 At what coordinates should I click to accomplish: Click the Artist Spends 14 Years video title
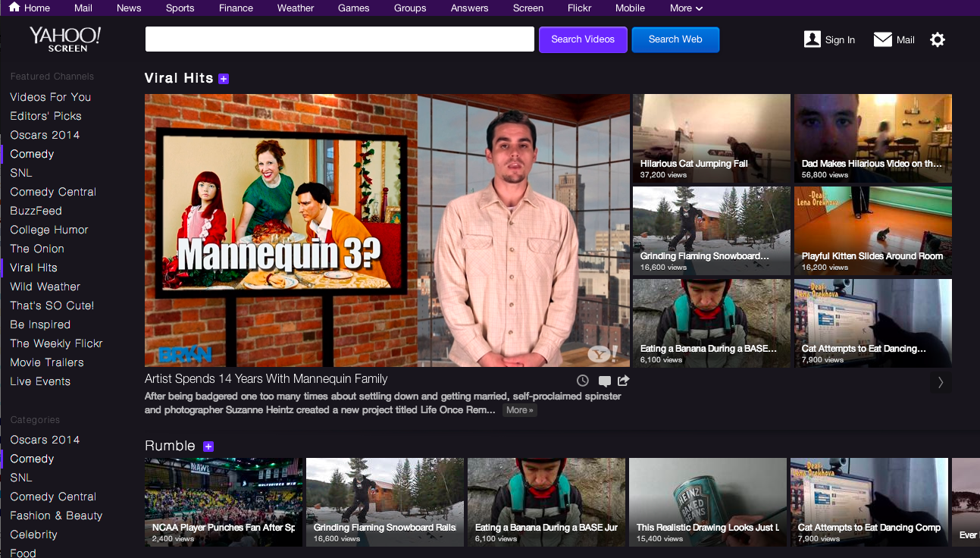point(266,378)
